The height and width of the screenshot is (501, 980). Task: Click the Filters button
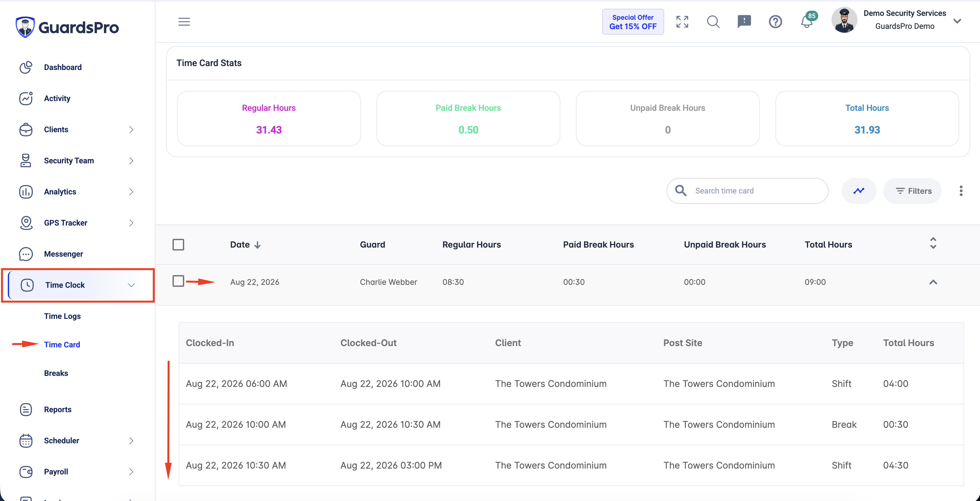click(912, 191)
